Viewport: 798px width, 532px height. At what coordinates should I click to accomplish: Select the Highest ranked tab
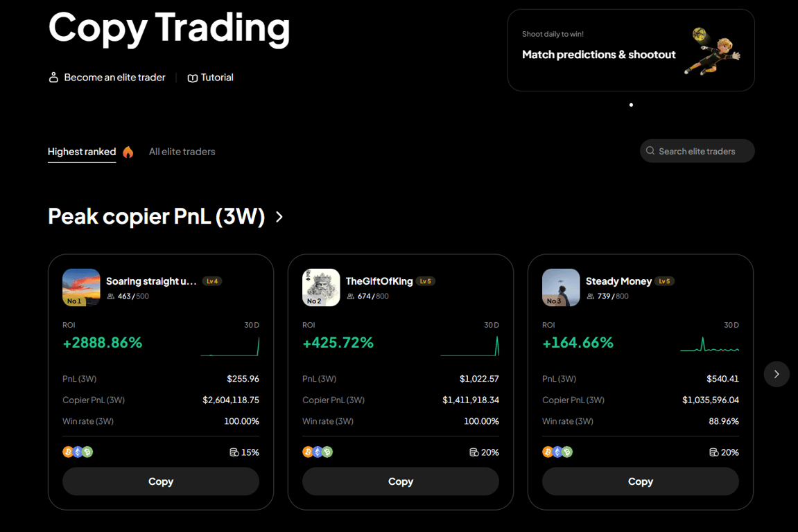pos(81,151)
